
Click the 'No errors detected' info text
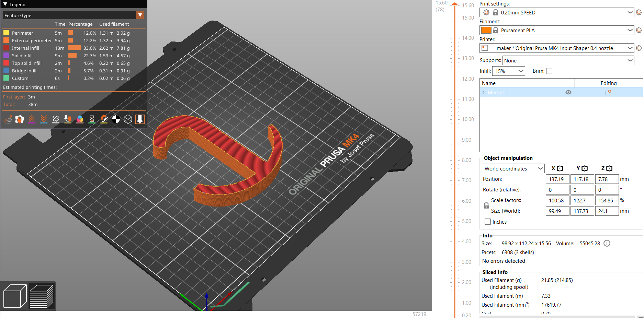click(x=504, y=261)
